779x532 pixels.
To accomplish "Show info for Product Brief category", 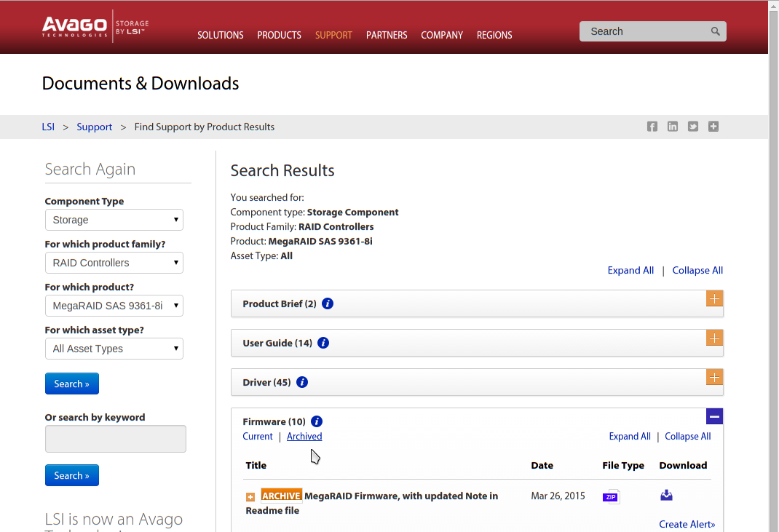I will [328, 303].
